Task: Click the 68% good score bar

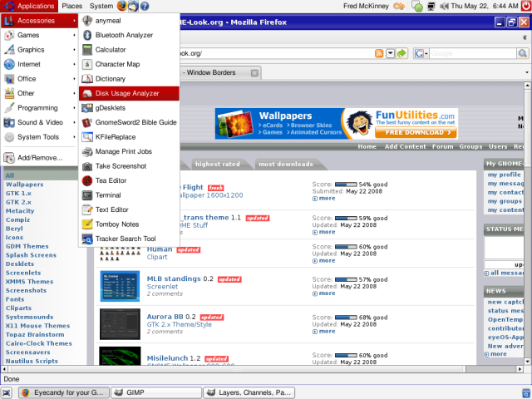Action: pyautogui.click(x=346, y=318)
